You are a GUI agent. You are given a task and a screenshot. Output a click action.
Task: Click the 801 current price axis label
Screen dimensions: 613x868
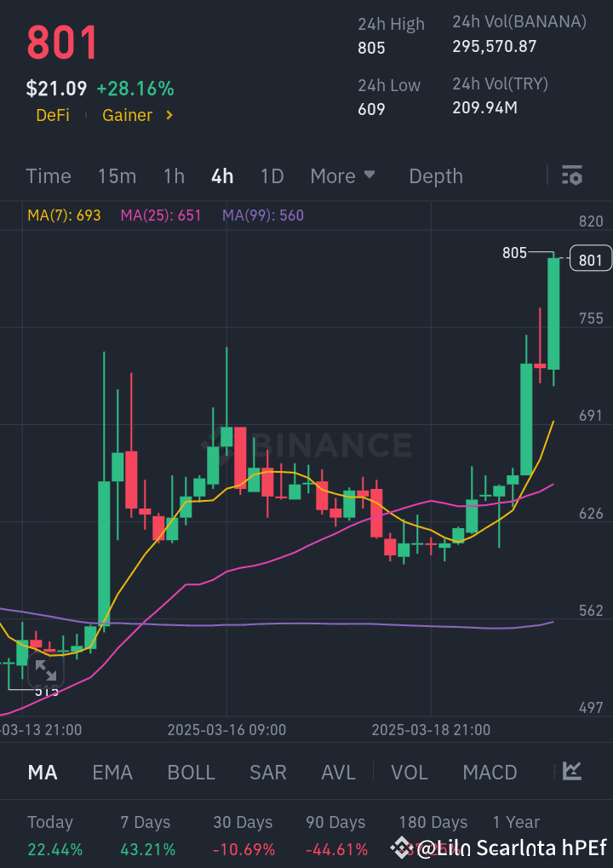point(590,259)
